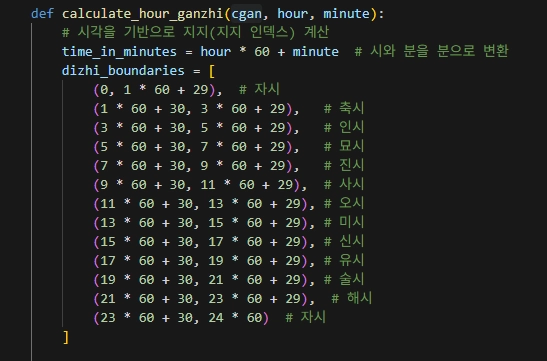547x361 pixels.
Task: Click the 술시 comment
Action: [344, 279]
